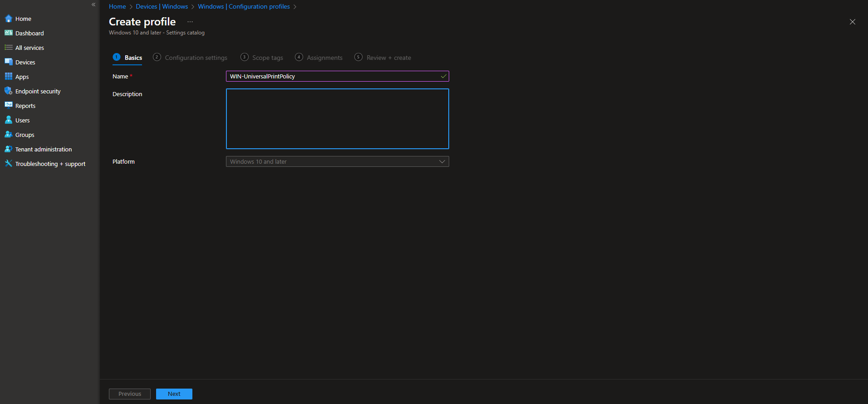
Task: Open the ellipsis menu beside Create profile
Action: (x=190, y=22)
